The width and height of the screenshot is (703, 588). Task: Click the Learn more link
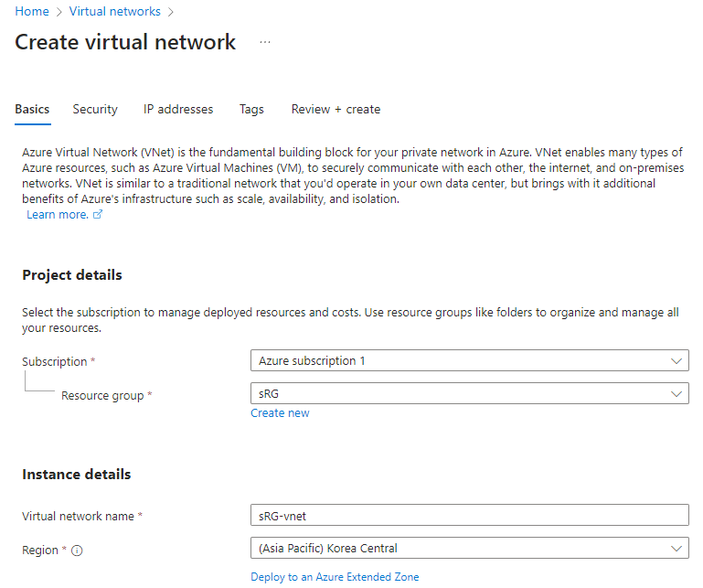(57, 214)
